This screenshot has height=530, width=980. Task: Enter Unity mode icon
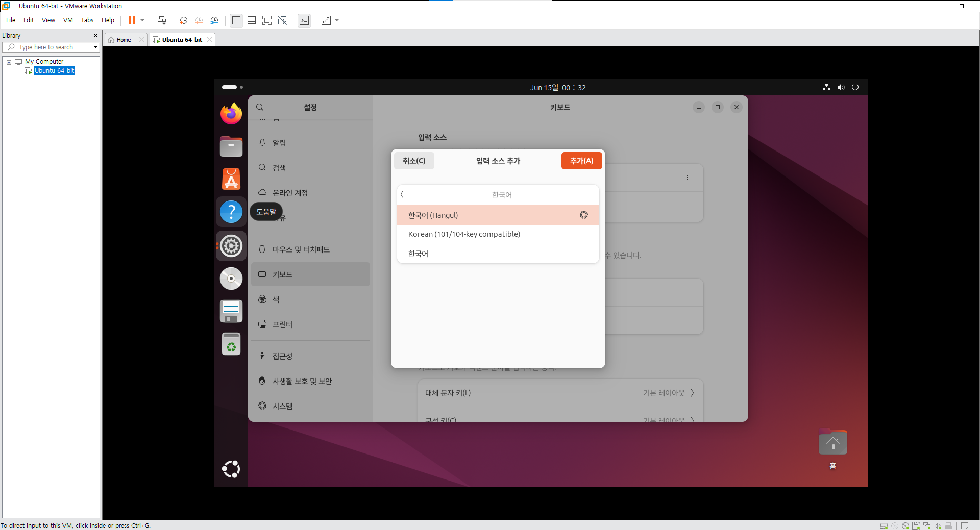coord(282,20)
